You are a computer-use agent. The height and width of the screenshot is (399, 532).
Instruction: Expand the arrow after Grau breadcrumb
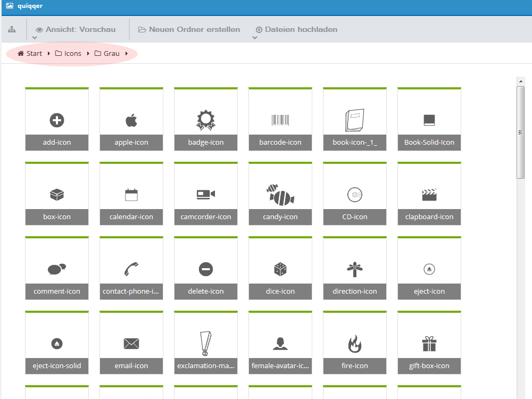point(127,54)
